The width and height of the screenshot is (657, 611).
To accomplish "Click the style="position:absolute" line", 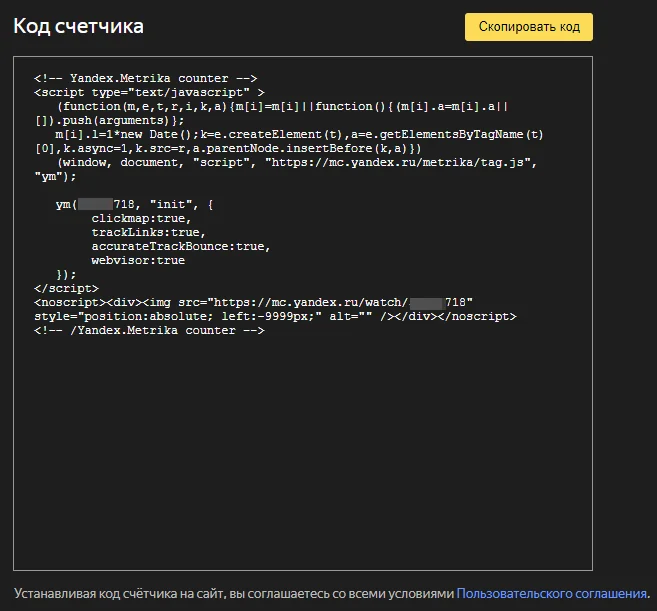I will tap(275, 316).
